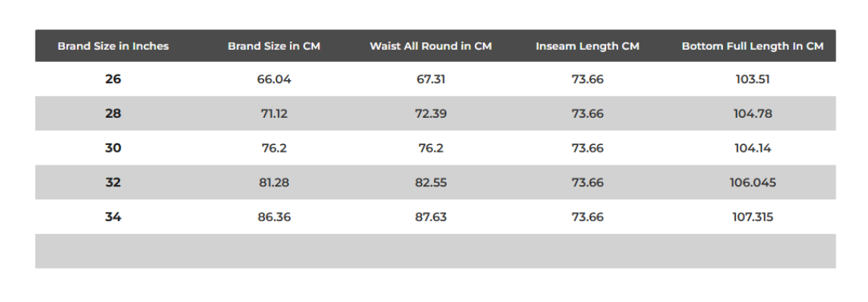Click the 106.045 bottom length value
868x302 pixels.
[x=753, y=183]
